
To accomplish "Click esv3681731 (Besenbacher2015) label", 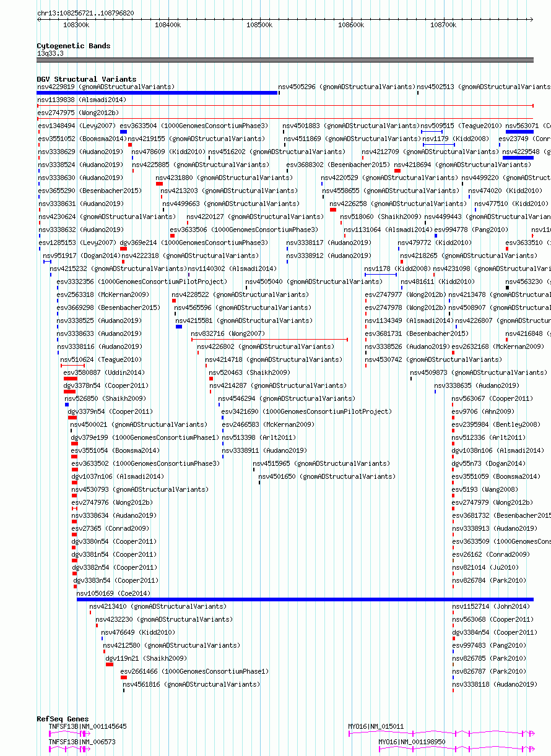I will 416,333.
